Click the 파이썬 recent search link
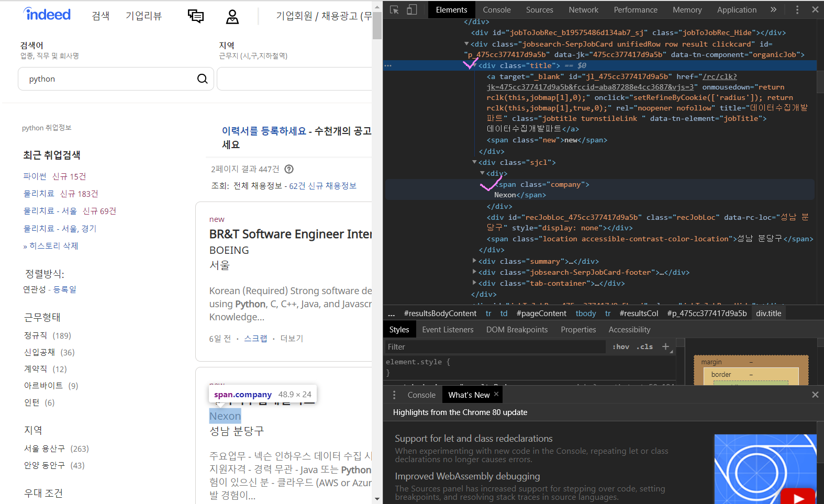 35,176
